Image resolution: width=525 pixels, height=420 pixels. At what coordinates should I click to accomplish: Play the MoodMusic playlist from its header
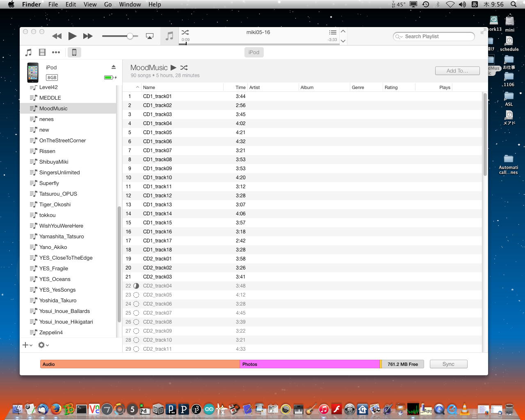173,68
